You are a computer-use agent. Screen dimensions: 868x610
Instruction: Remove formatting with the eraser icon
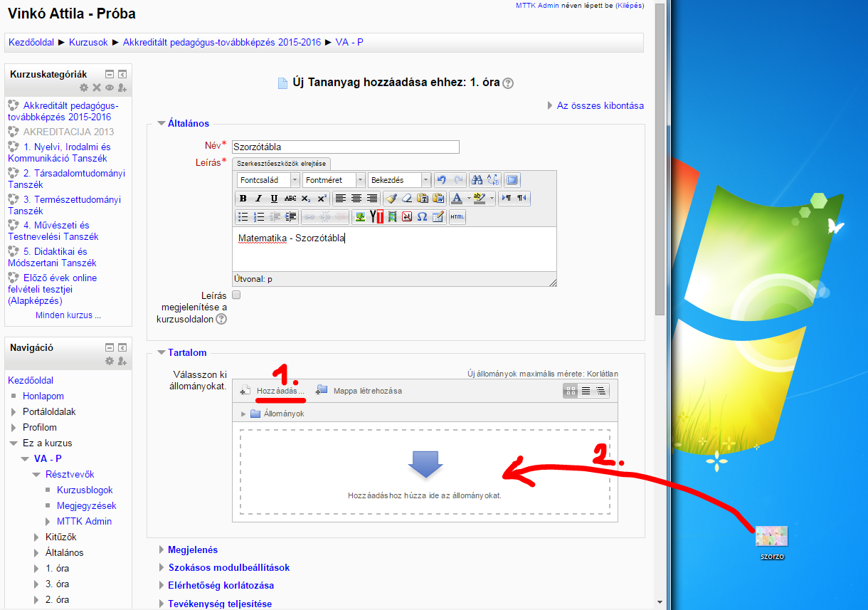tap(407, 199)
